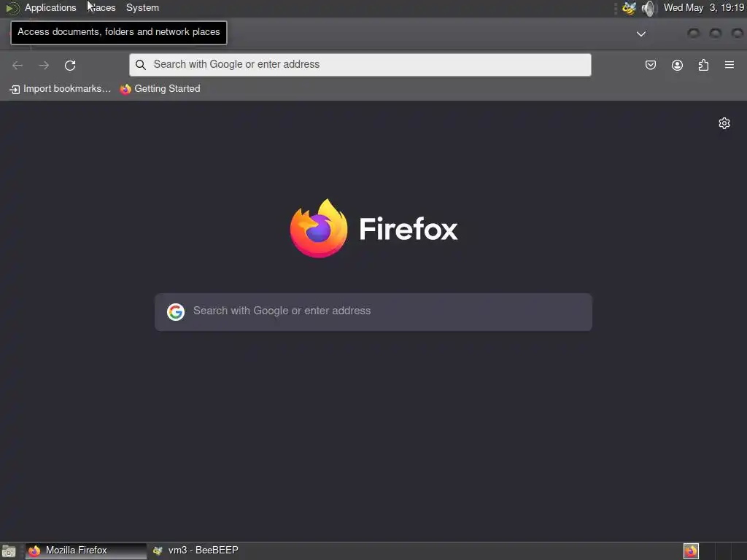Open new tab personalize settings gear

coord(724,123)
